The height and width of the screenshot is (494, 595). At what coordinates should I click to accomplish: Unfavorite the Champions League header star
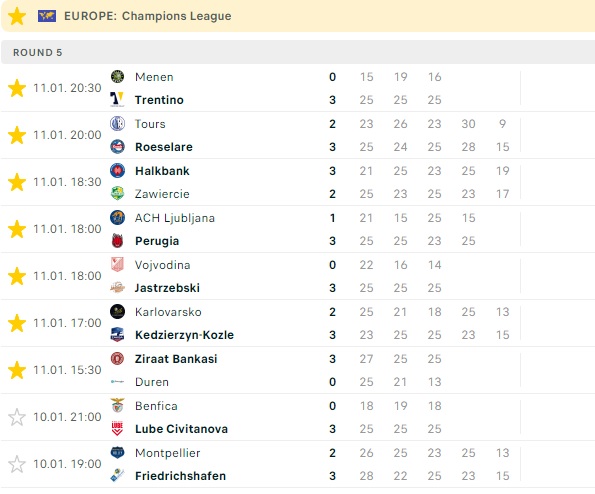17,16
